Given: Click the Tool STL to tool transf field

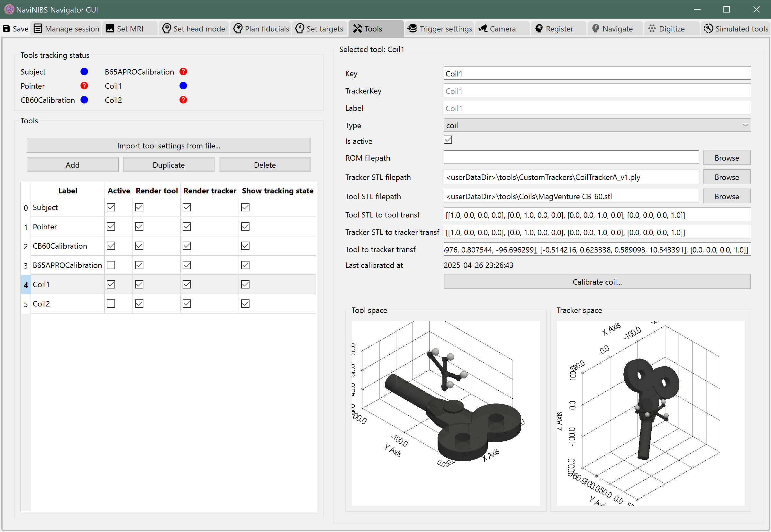Looking at the screenshot, I should click(x=597, y=215).
